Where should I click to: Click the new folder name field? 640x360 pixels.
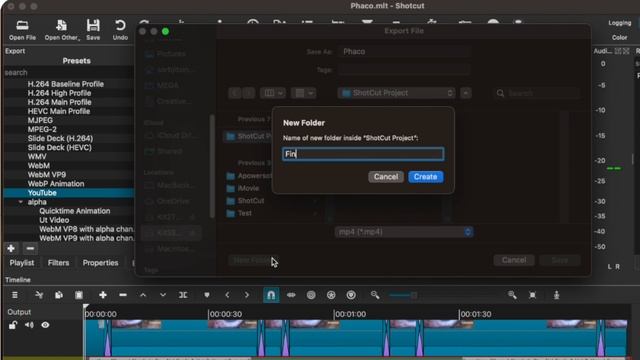[x=363, y=154]
